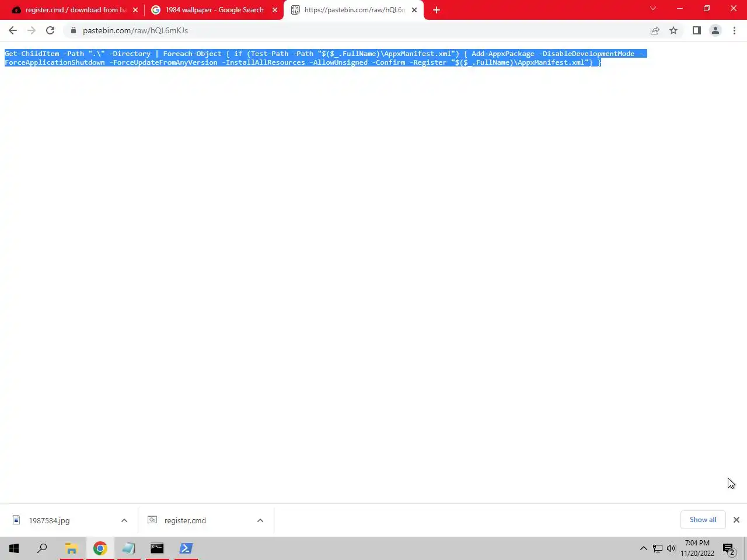Open the volume control tray icon
The image size is (747, 560).
coord(671,548)
